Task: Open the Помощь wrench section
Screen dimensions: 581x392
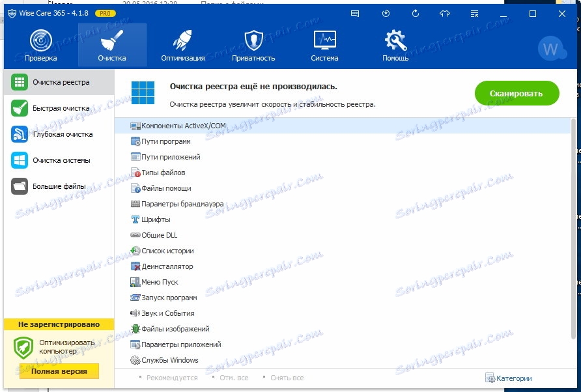Action: point(395,45)
